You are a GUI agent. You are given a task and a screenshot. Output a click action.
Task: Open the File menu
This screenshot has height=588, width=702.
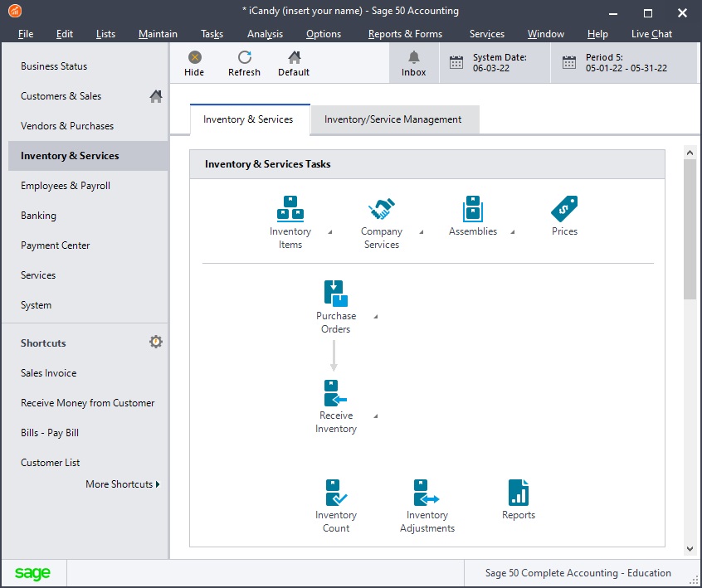(x=26, y=34)
